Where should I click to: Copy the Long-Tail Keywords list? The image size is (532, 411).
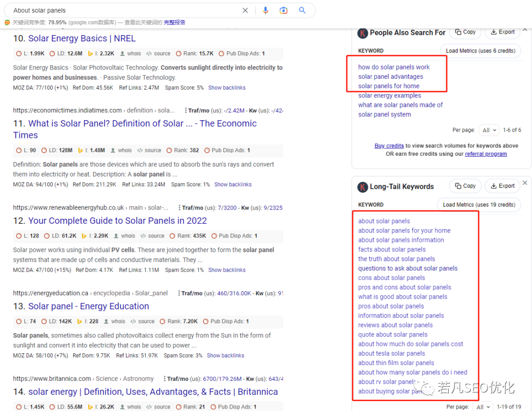(465, 186)
